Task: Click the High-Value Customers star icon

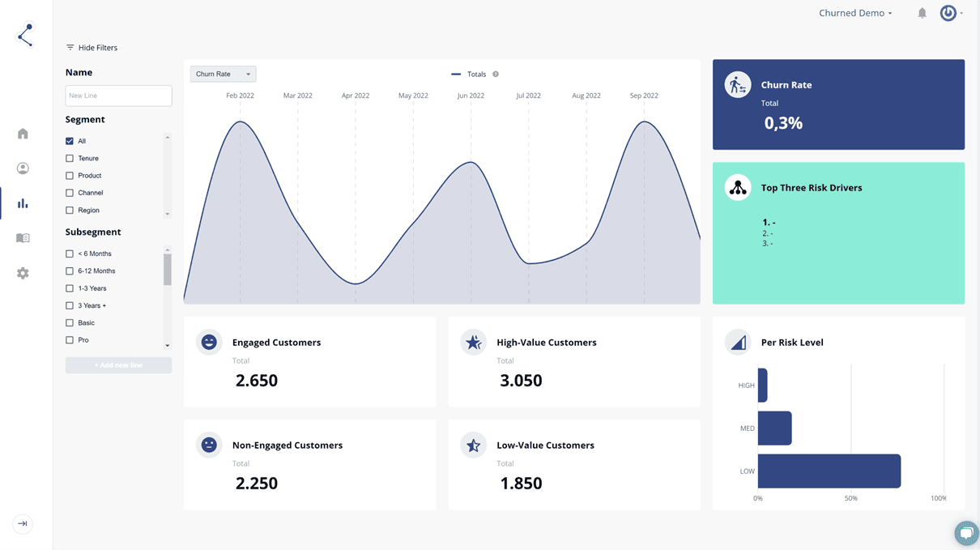Action: pos(474,343)
